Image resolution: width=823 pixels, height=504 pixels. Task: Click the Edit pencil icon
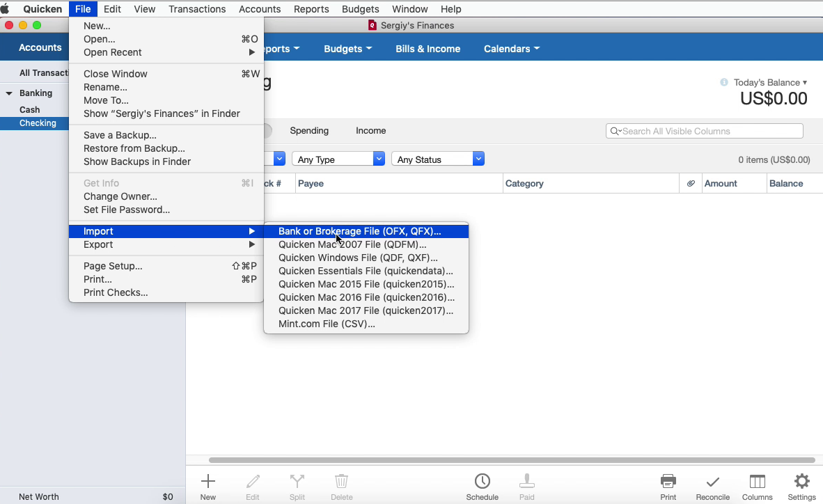253,481
